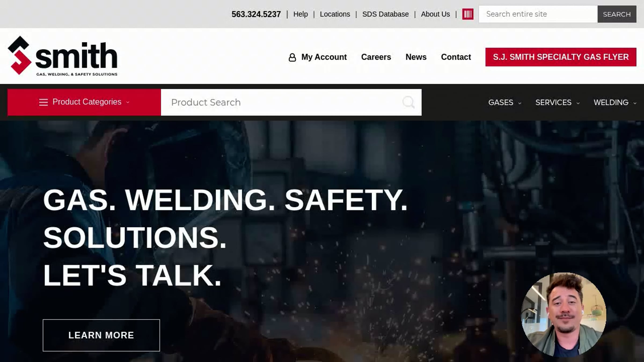Screen dimensions: 644x362
Task: Click the Smith logo to go home
Action: coord(63,56)
